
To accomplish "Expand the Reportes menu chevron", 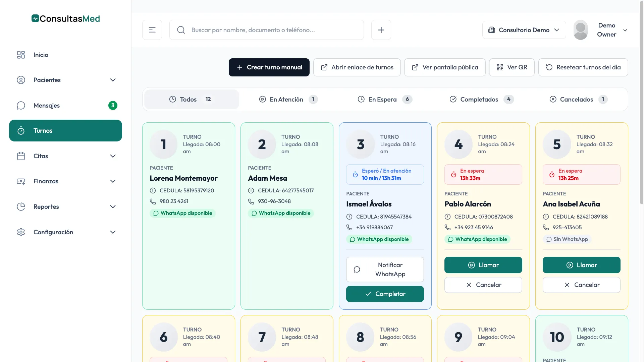I will [x=113, y=206].
